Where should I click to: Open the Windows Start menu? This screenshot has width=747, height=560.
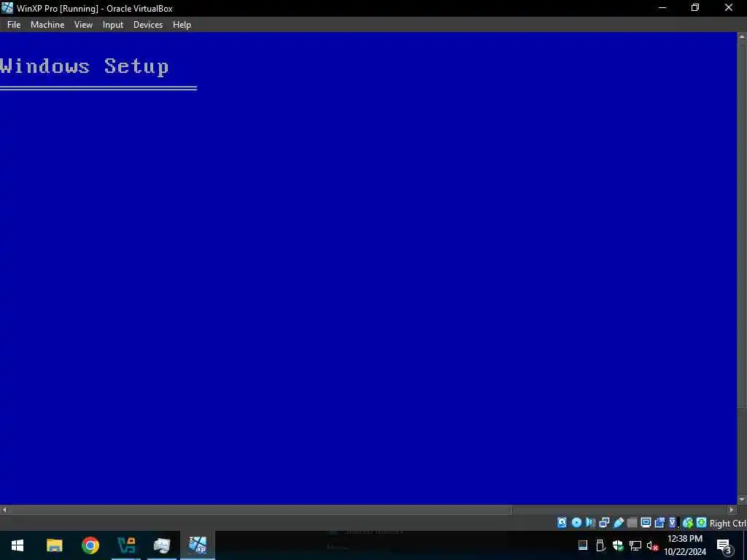pos(18,545)
